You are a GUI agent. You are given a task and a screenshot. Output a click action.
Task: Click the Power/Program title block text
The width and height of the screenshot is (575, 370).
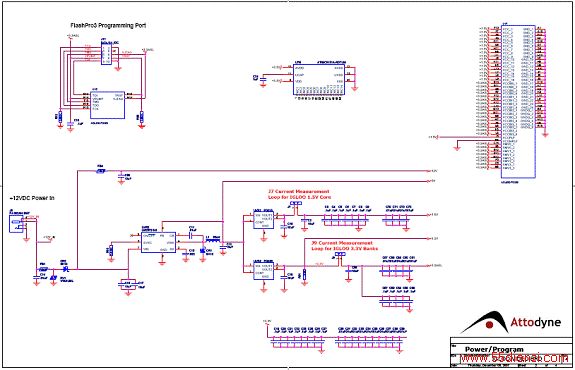(494, 349)
